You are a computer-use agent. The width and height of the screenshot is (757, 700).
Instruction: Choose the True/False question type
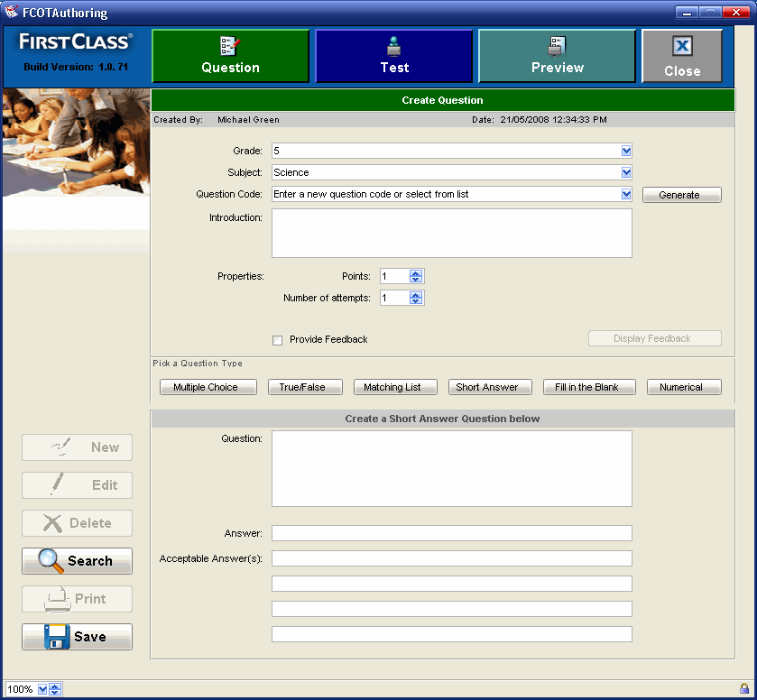click(x=302, y=387)
